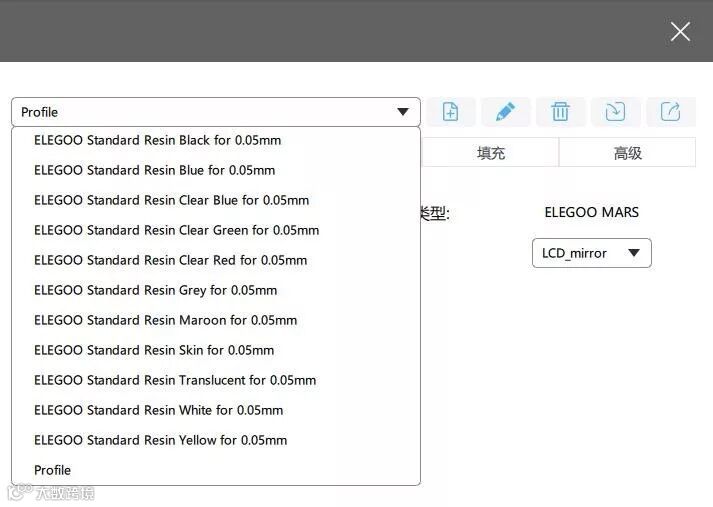Click the import profile icon
713x507 pixels.
coord(615,112)
